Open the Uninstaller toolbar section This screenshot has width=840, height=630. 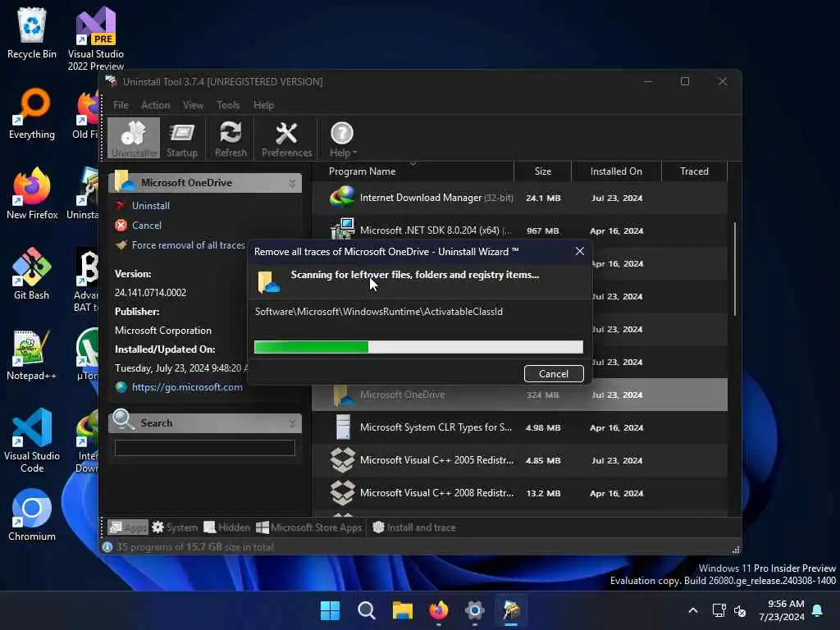[134, 138]
